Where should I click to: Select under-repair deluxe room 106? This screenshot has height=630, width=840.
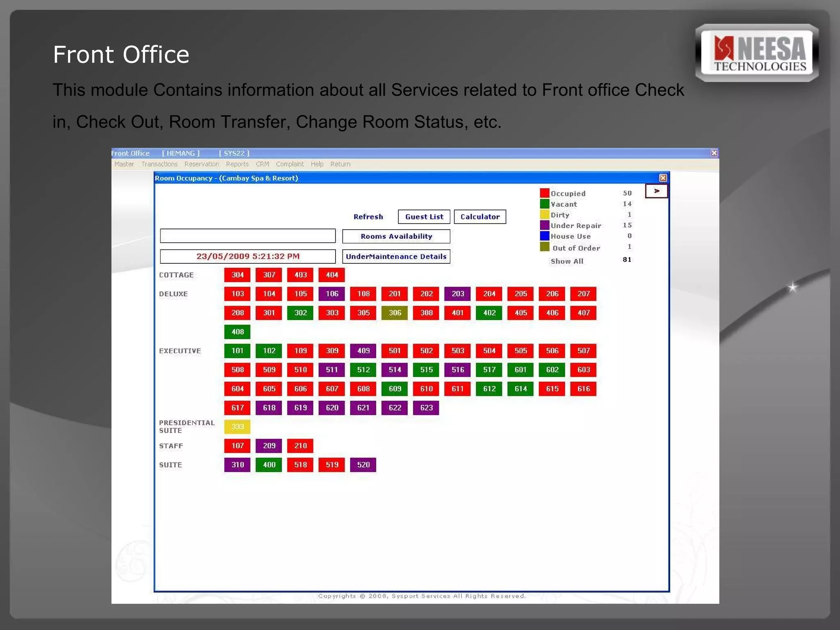pos(332,294)
